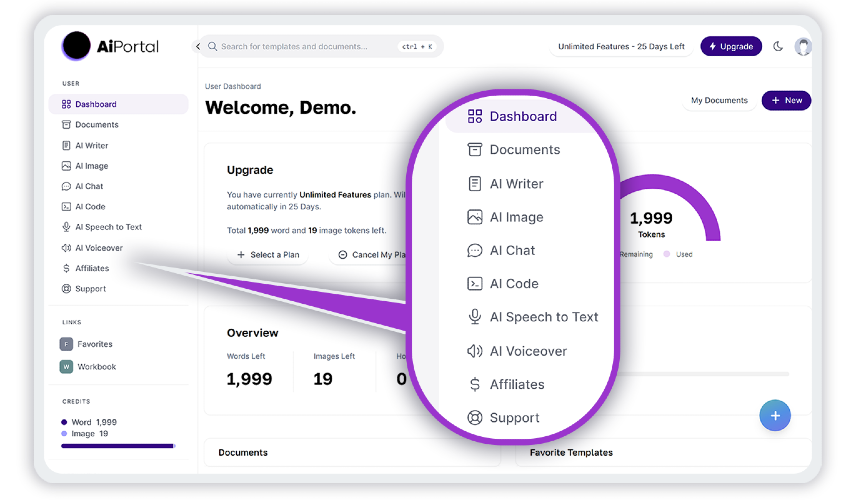
Task: Toggle dark mode with the moon icon
Action: point(778,46)
